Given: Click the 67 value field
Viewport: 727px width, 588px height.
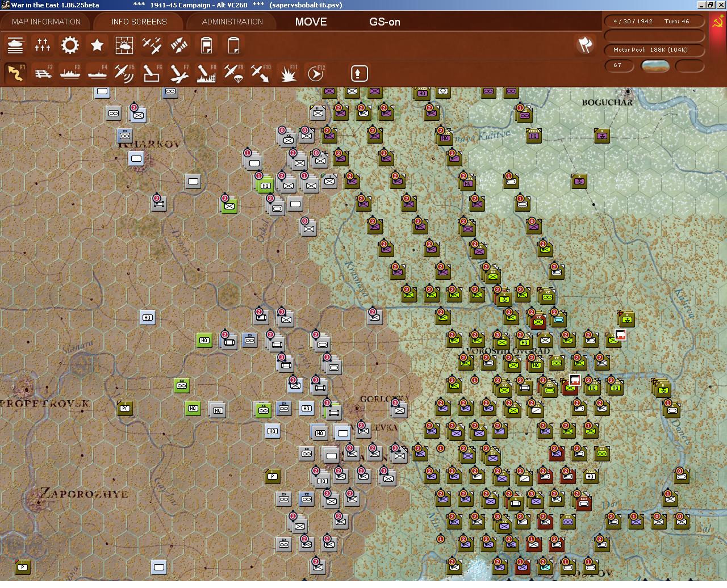Looking at the screenshot, I should tap(620, 65).
